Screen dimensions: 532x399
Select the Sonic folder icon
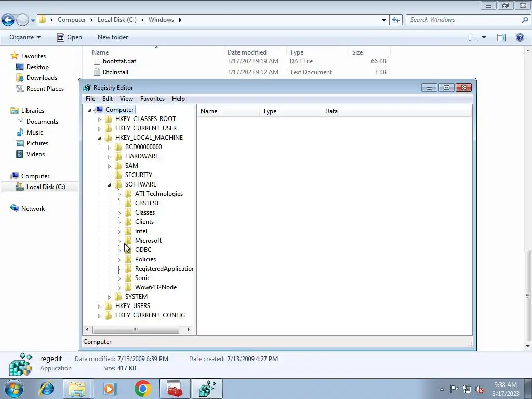click(x=128, y=278)
